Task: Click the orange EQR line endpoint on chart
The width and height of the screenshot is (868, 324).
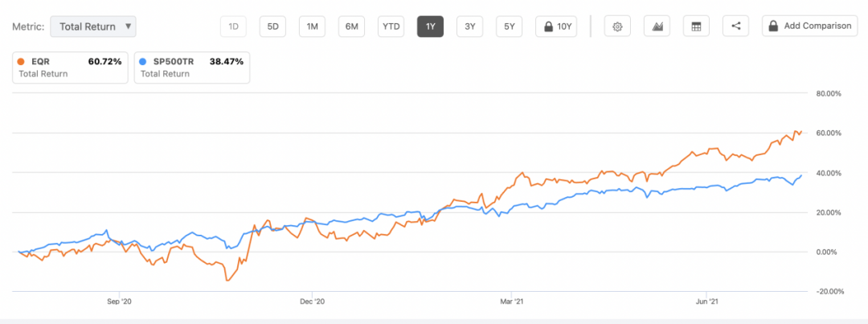Action: 800,131
